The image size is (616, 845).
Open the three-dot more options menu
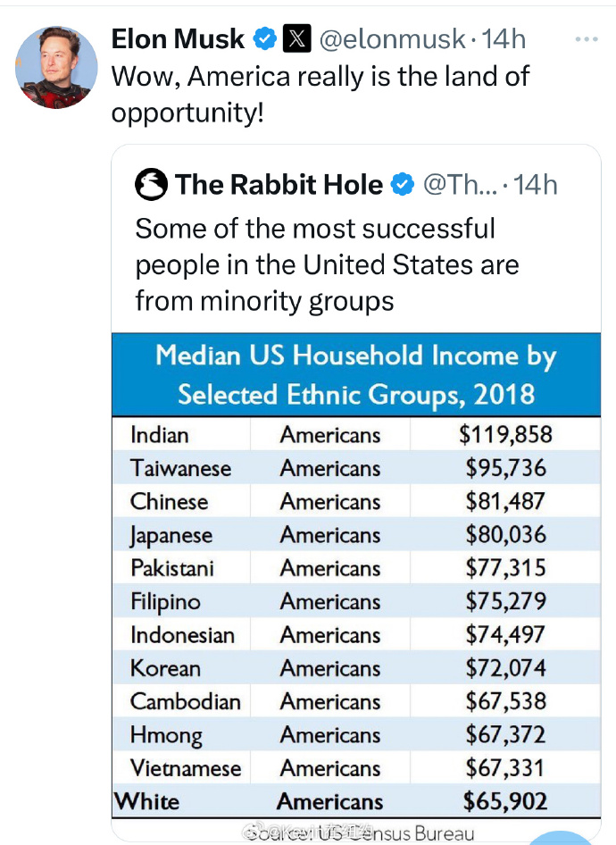pyautogui.click(x=587, y=39)
